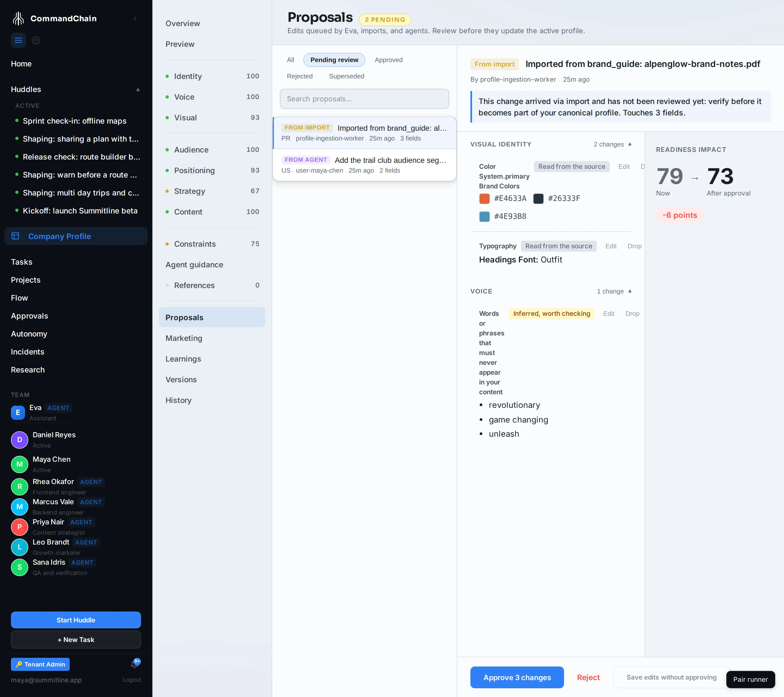Click Logout link
Viewport: 784px width, 697px height.
pyautogui.click(x=131, y=680)
